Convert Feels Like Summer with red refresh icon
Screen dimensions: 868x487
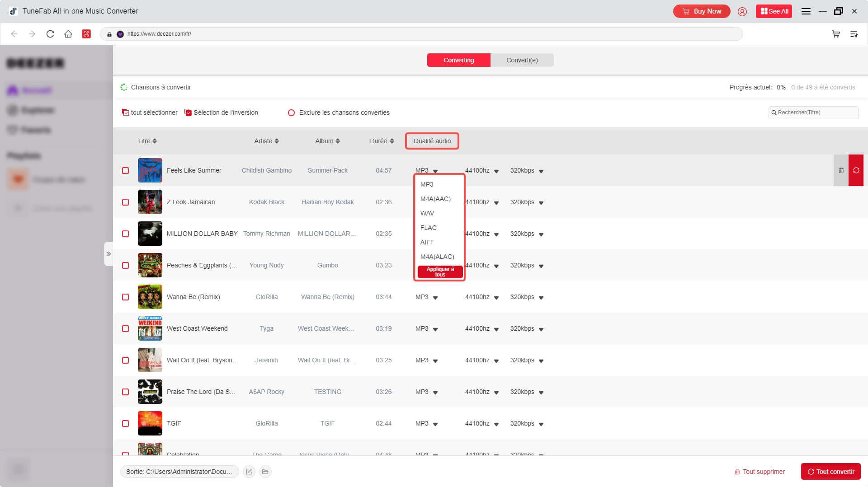pos(856,170)
